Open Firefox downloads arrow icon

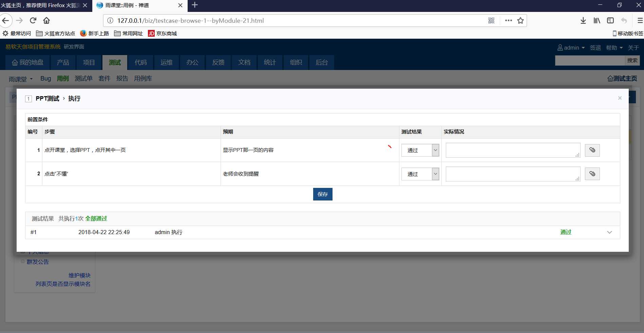click(x=583, y=20)
